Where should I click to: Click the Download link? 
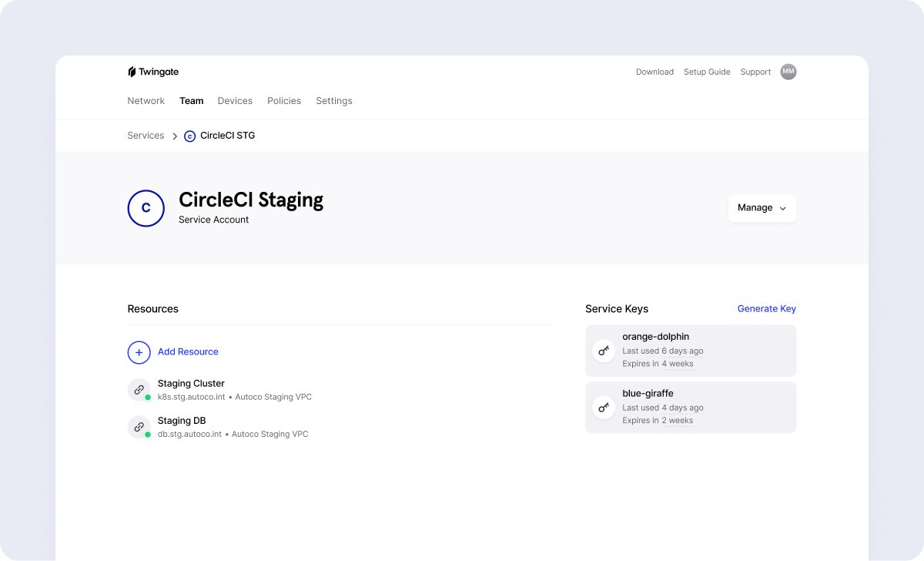pos(654,72)
